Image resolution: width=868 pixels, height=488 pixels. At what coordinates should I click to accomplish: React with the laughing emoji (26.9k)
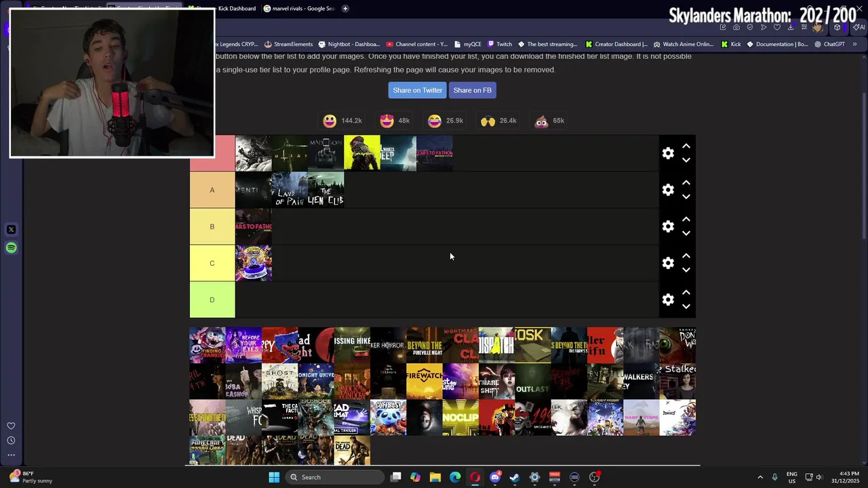[435, 121]
